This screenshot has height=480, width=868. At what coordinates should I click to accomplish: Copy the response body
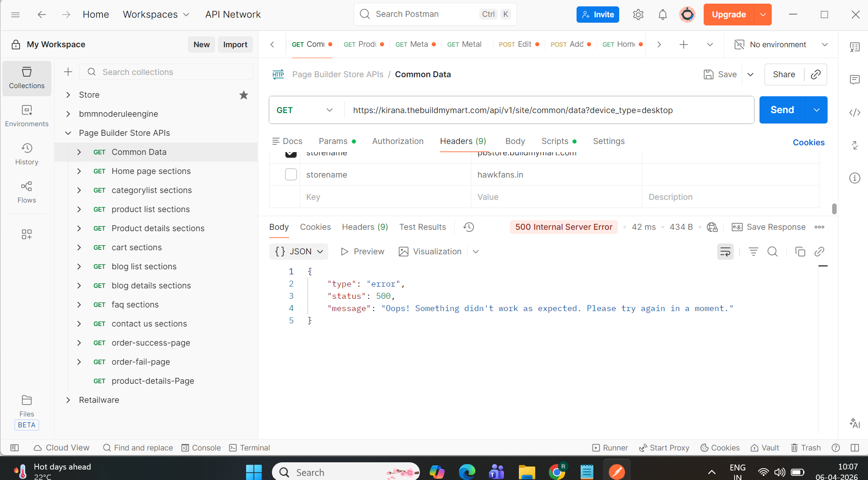click(x=800, y=252)
